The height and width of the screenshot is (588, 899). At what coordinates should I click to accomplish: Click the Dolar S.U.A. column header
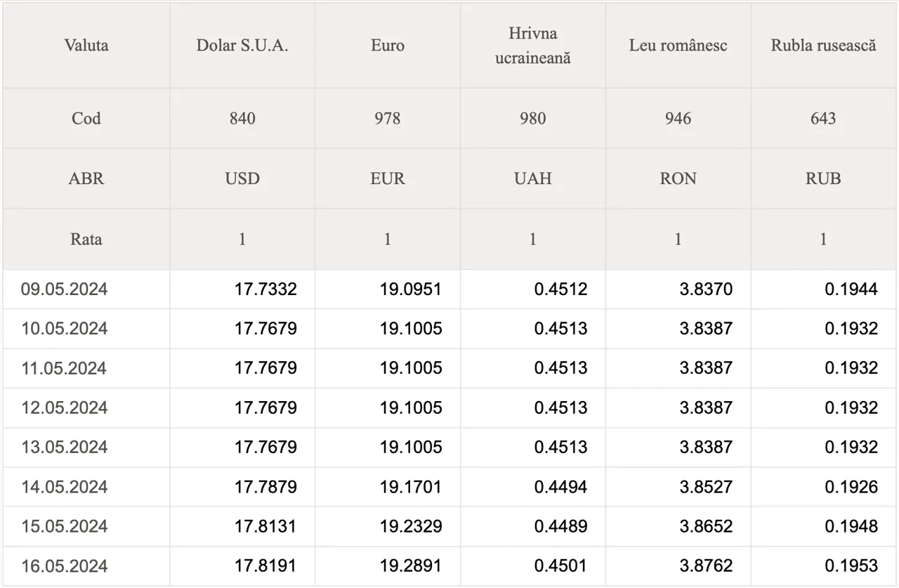(242, 46)
